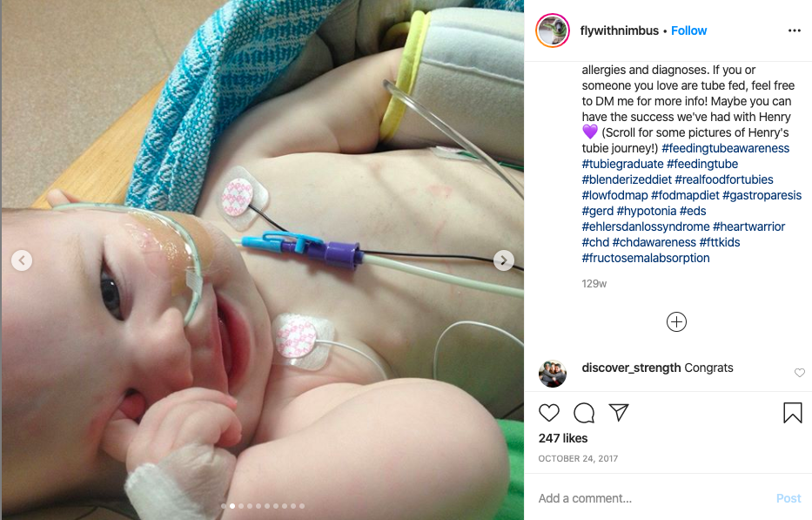
Task: Open the #gastroparesis hashtag
Action: coord(762,195)
